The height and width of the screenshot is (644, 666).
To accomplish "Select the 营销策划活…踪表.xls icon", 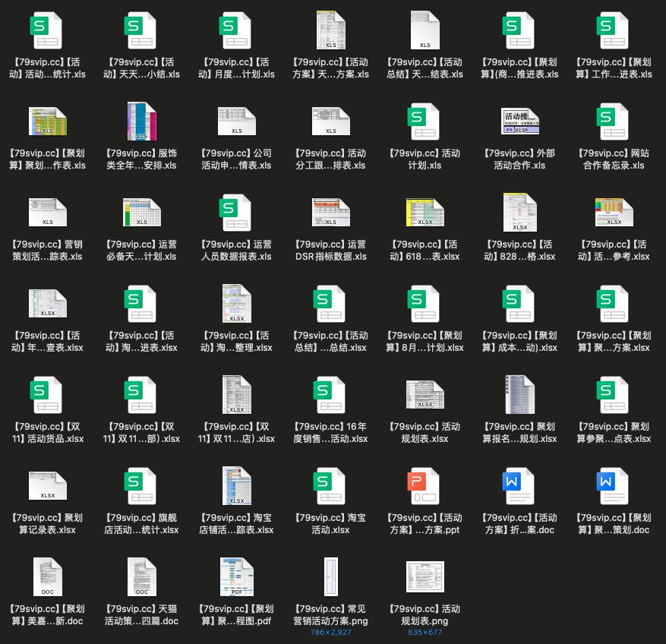I will click(47, 213).
